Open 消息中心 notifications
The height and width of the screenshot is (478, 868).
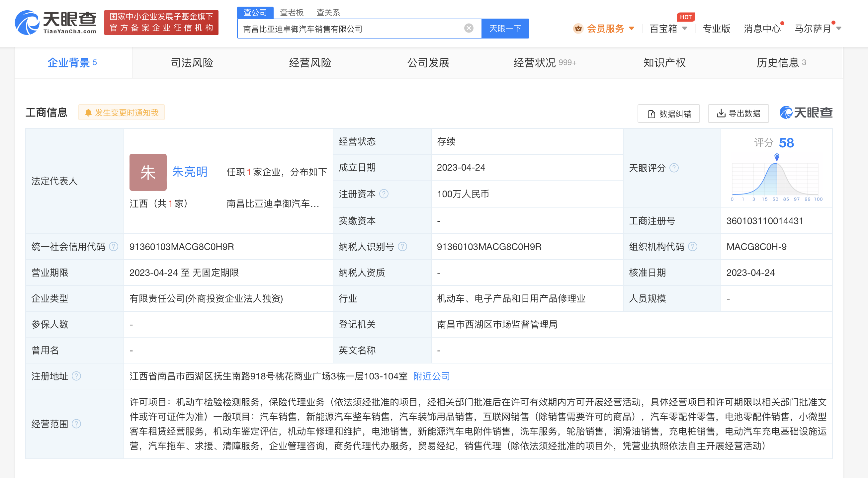click(x=762, y=29)
